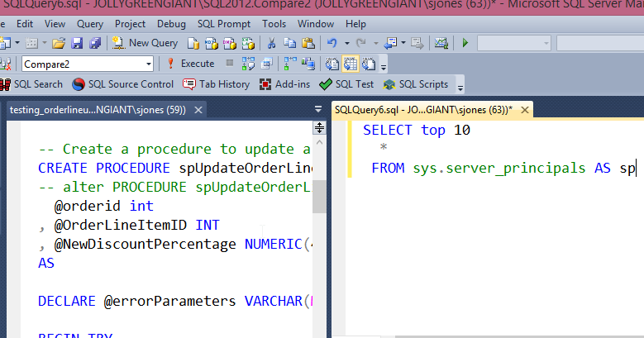The width and height of the screenshot is (644, 338).
Task: Open the Activity Monitor icon
Action: 441,42
